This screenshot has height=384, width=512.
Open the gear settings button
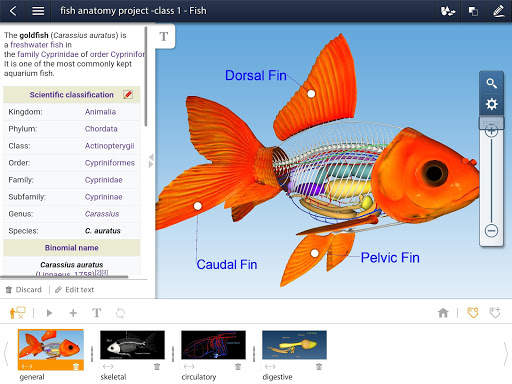491,104
